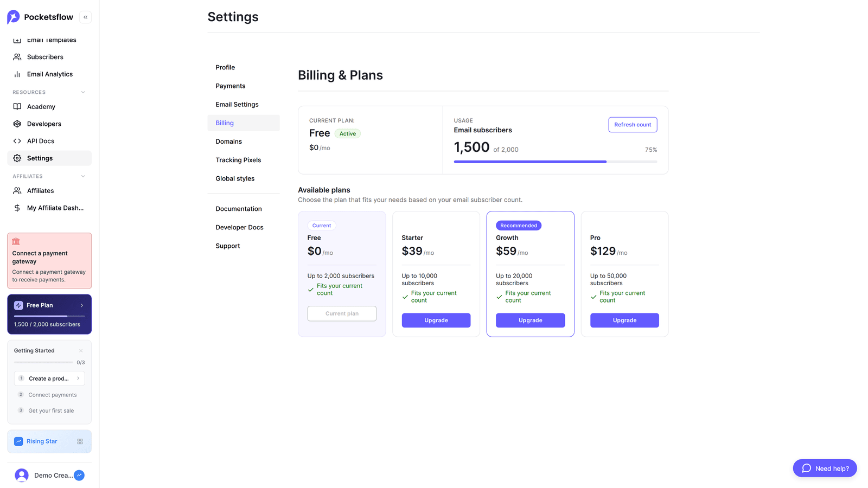Image resolution: width=868 pixels, height=488 pixels.
Task: Click the Get your first sale step
Action: tap(49, 410)
